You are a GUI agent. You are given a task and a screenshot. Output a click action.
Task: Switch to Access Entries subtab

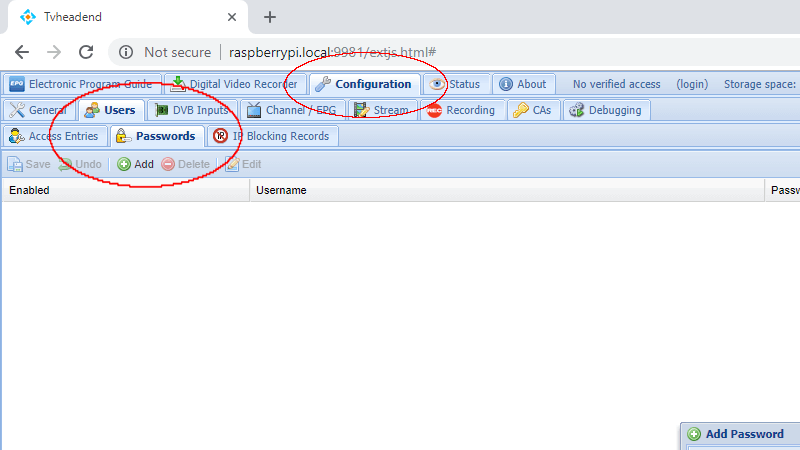(55, 136)
